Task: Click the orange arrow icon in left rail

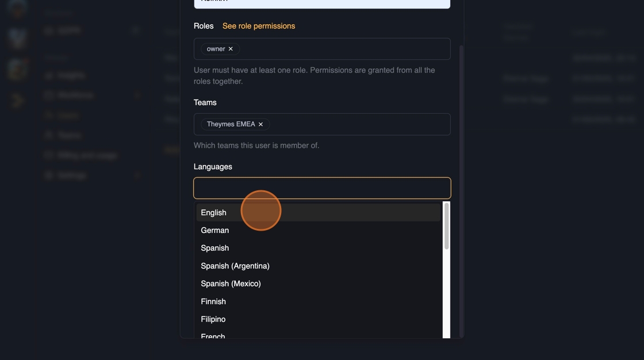Action: point(18,101)
